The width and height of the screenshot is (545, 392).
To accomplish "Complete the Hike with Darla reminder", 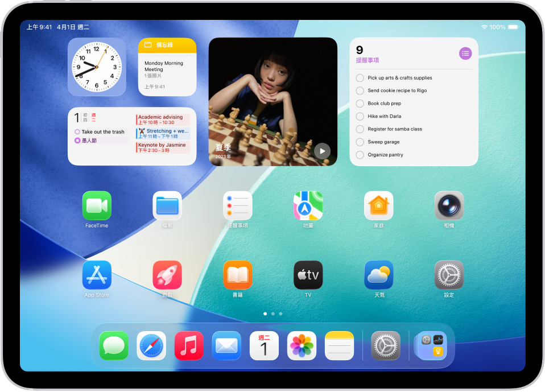I will pos(360,116).
